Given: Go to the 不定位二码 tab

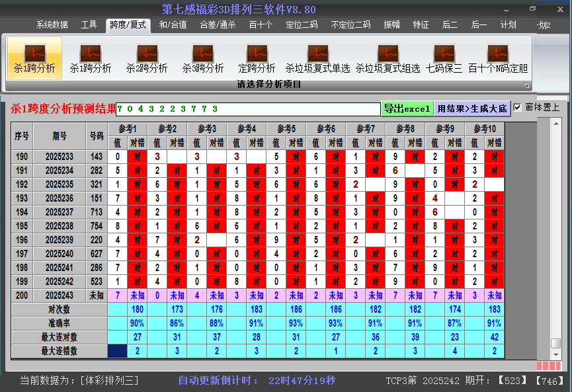Looking at the screenshot, I should point(350,25).
